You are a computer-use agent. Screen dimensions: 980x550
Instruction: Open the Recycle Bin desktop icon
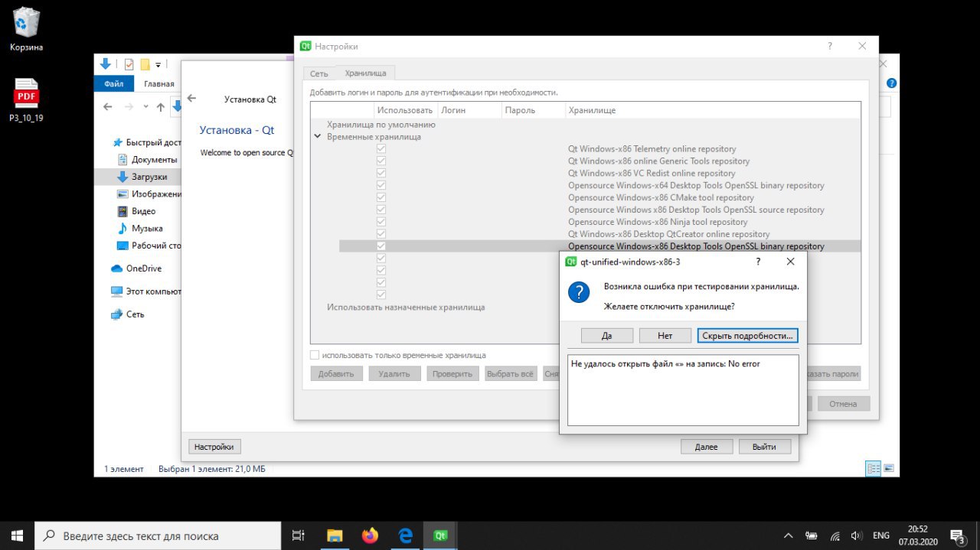pos(26,30)
